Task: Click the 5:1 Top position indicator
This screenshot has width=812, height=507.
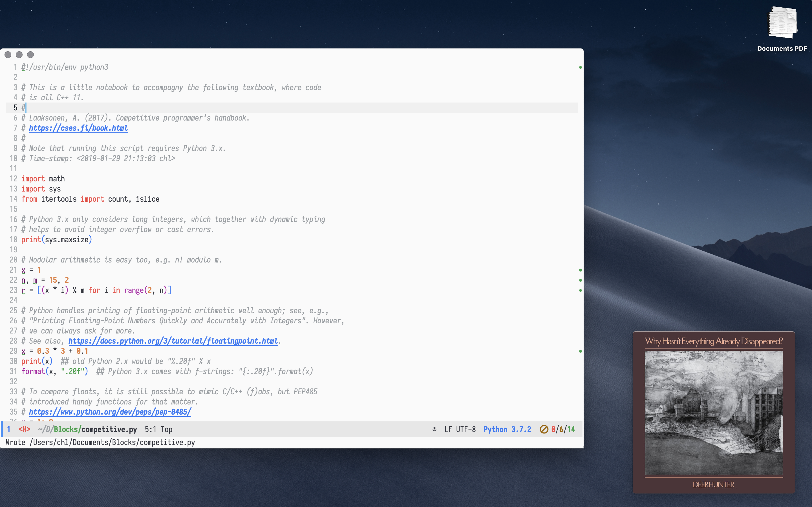Action: click(158, 429)
